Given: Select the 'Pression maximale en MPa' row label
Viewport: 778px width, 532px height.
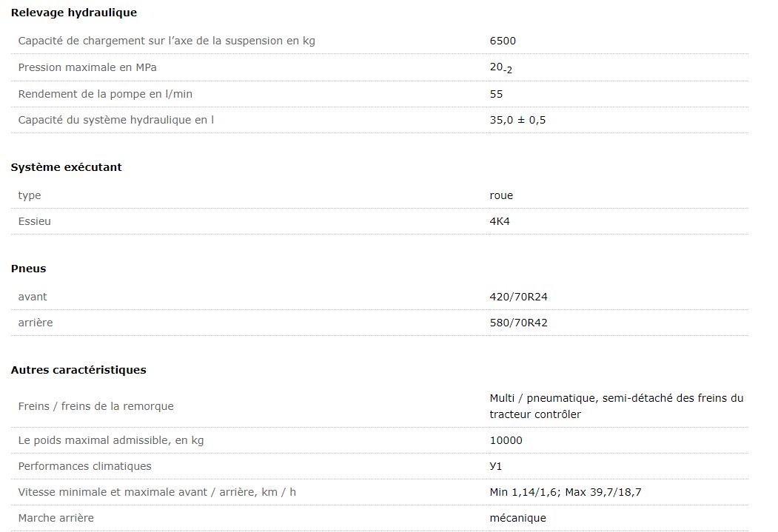Looking at the screenshot, I should (87, 67).
